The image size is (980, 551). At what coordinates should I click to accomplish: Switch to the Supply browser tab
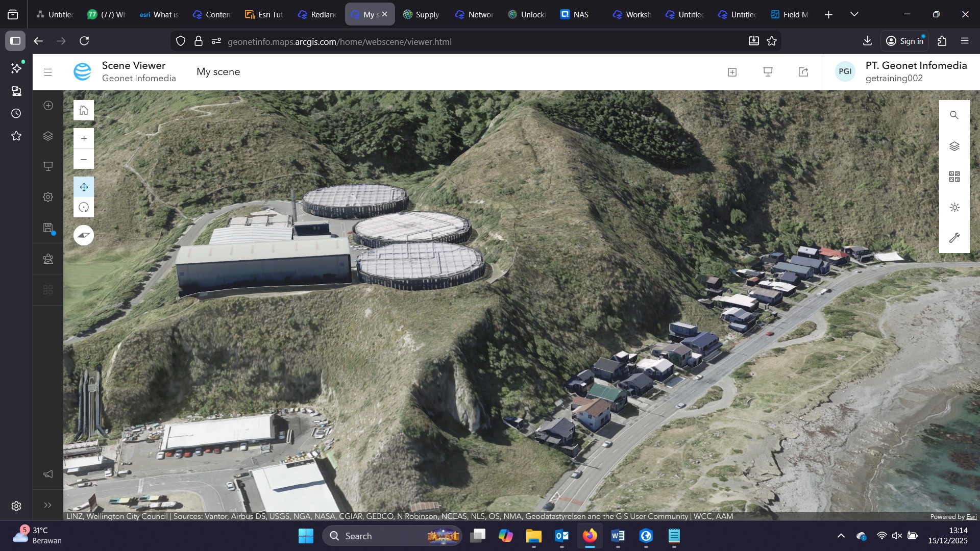tap(421, 14)
